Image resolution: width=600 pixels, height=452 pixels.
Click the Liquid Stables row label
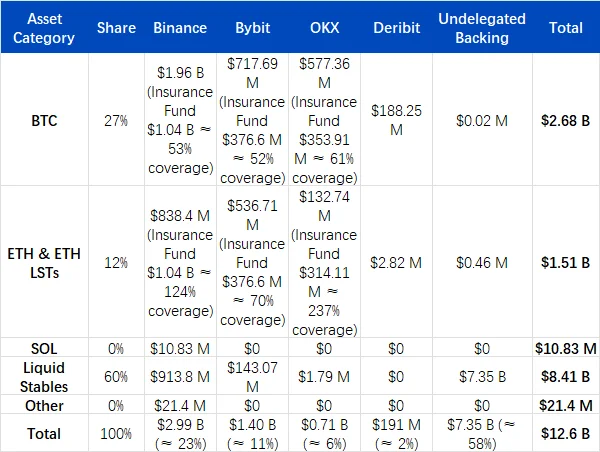45,376
